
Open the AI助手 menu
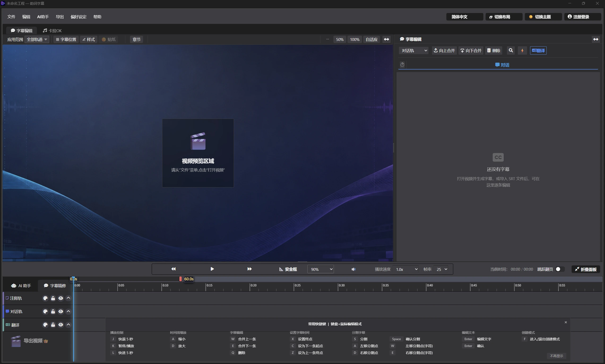point(43,17)
